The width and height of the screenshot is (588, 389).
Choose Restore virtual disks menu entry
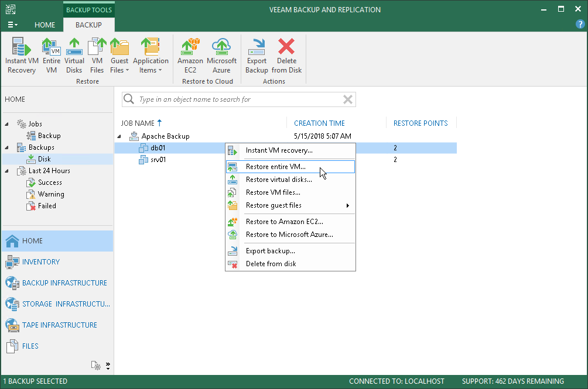290,180
